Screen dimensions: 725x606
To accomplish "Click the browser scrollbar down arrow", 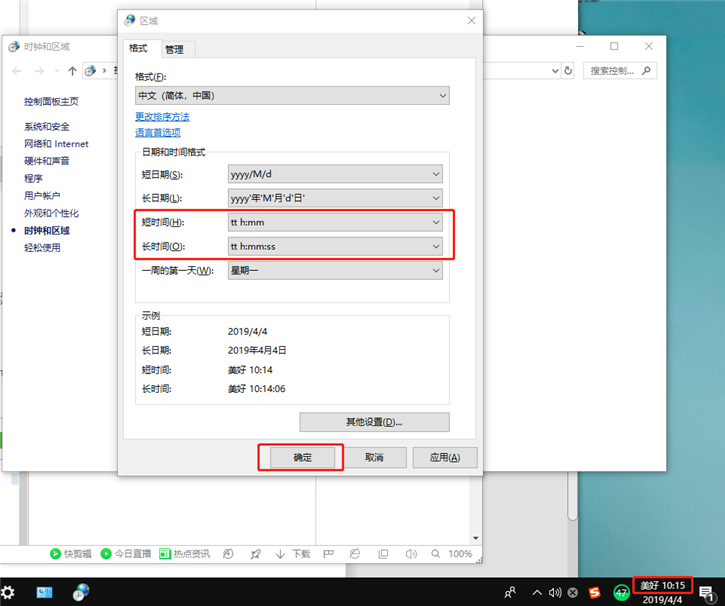I will pos(476,538).
